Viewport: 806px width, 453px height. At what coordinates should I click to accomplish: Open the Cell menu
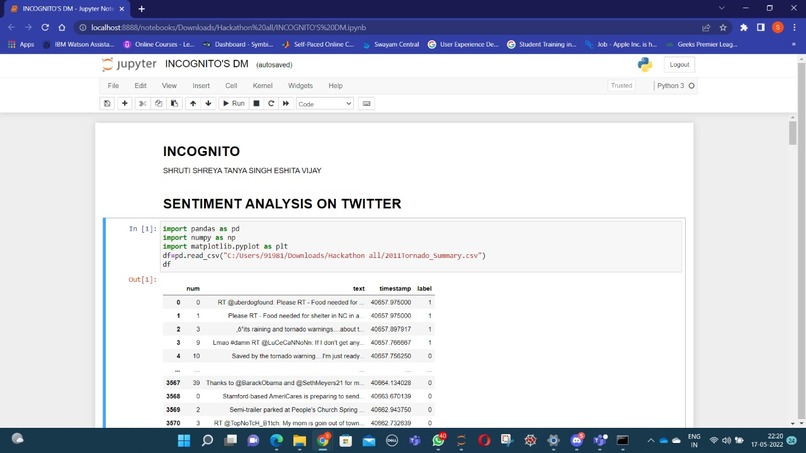coord(231,86)
